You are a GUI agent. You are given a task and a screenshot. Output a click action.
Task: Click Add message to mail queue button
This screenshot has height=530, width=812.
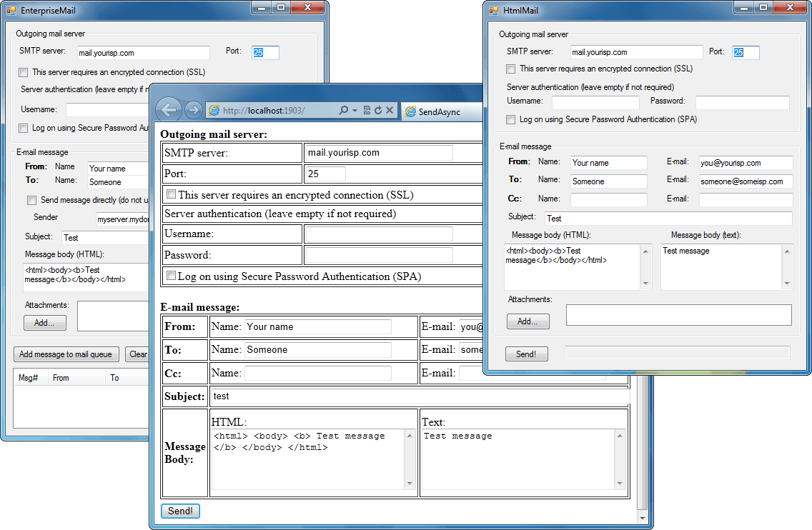(x=66, y=354)
